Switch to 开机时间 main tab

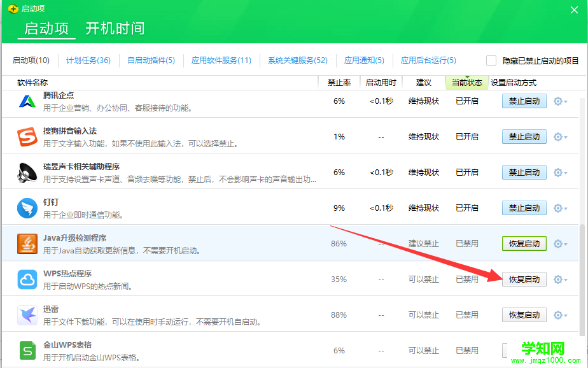115,29
